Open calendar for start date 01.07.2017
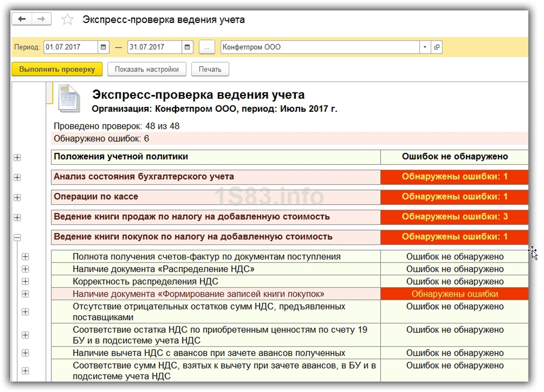 (x=103, y=47)
